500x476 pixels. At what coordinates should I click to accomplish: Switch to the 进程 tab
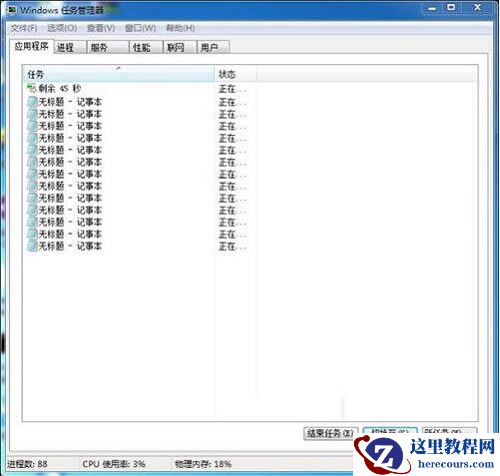(x=70, y=47)
